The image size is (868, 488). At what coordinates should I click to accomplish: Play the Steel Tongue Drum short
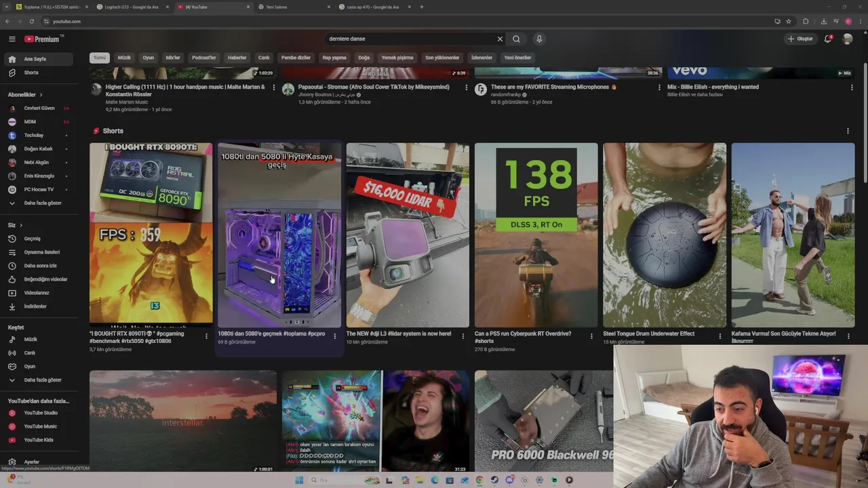[x=665, y=235]
